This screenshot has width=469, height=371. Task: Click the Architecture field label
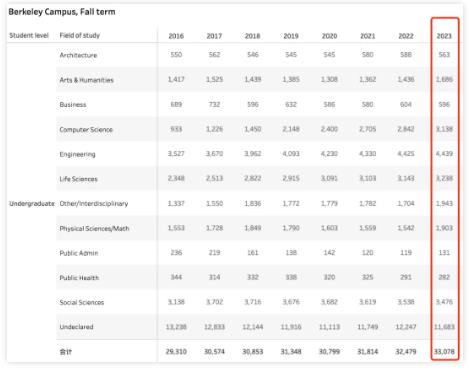pyautogui.click(x=78, y=55)
